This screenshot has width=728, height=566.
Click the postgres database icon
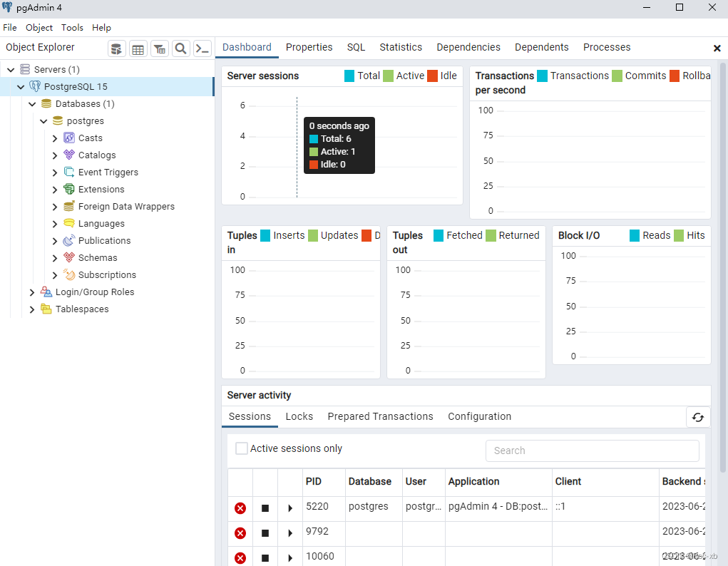coord(58,120)
